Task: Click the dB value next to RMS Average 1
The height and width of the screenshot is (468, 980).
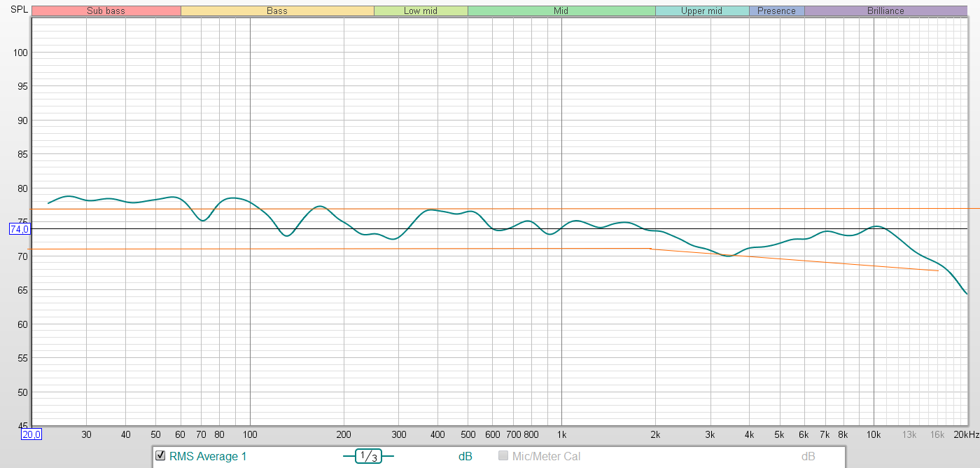Action: (465, 457)
